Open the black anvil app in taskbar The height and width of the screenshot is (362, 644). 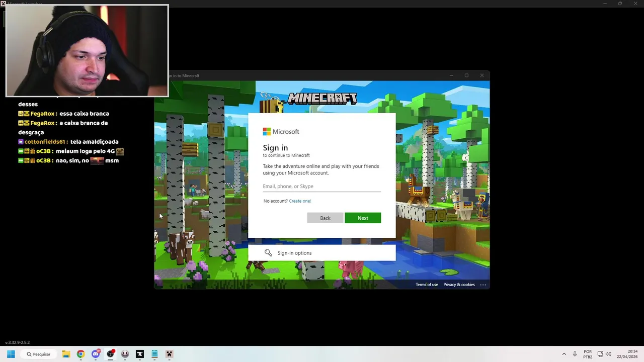(x=140, y=354)
